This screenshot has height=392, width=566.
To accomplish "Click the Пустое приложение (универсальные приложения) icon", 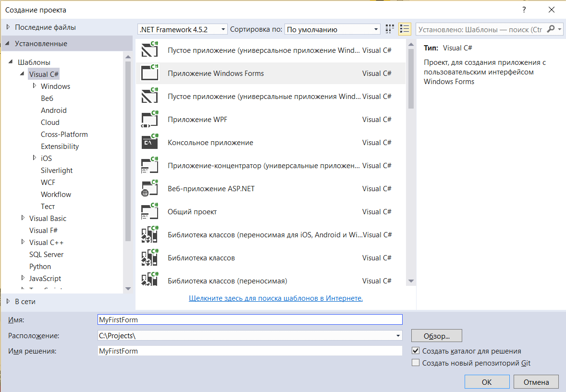I will click(150, 96).
